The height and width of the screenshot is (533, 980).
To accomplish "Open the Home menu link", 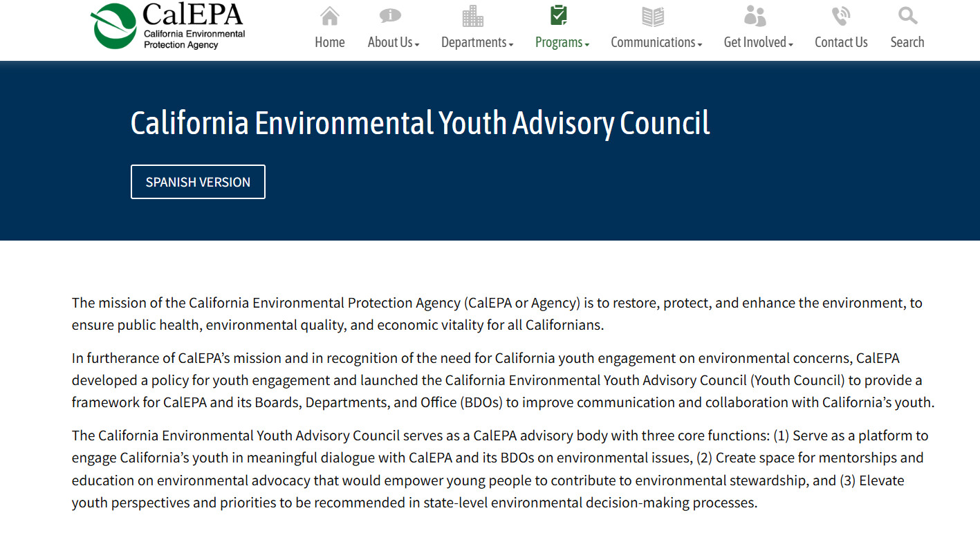I will (x=330, y=42).
